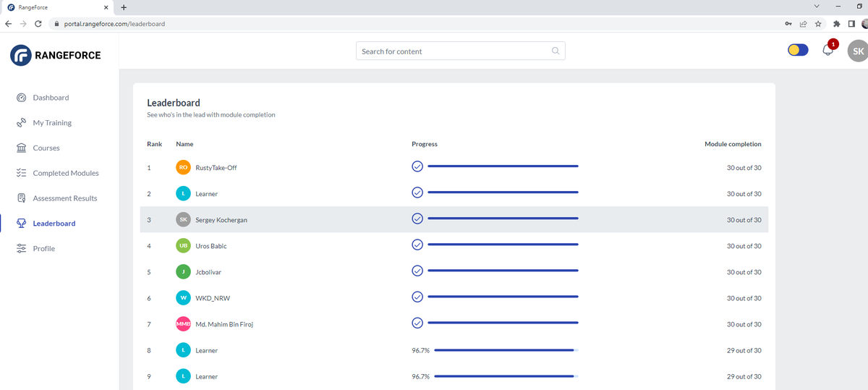Click the browser back arrow
The image size is (868, 390).
tap(9, 24)
